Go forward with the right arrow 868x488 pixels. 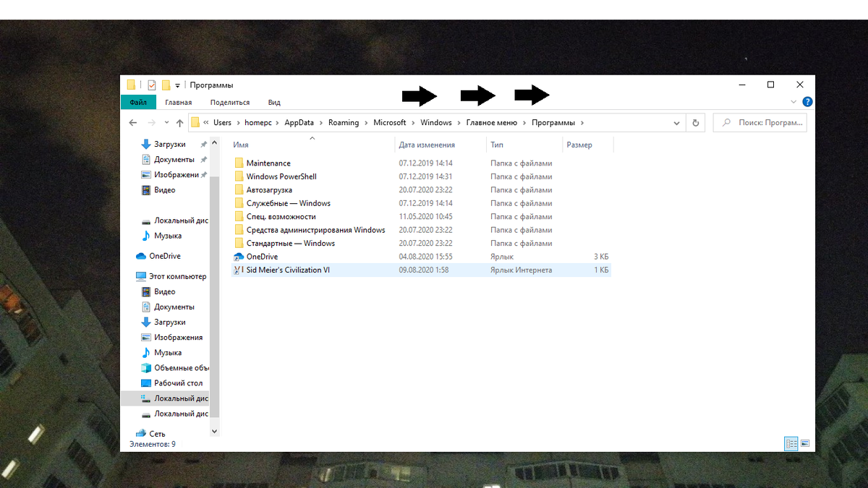pyautogui.click(x=152, y=123)
